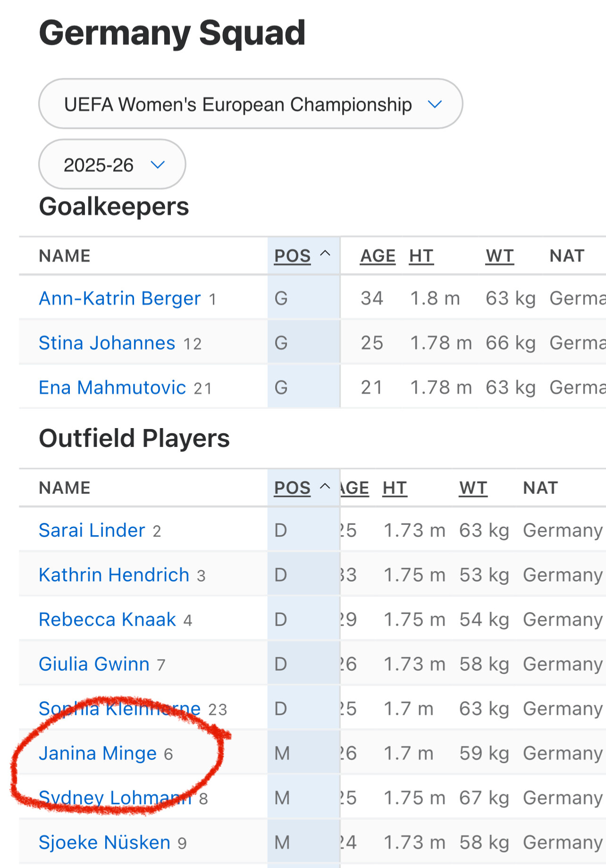
Task: Open Sarai Linder's player page
Action: [x=92, y=530]
